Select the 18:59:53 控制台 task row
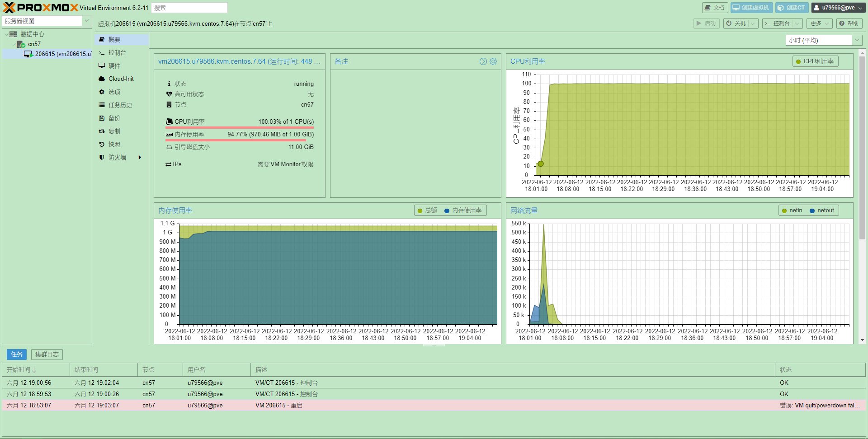This screenshot has width=868, height=439. pyautogui.click(x=434, y=394)
